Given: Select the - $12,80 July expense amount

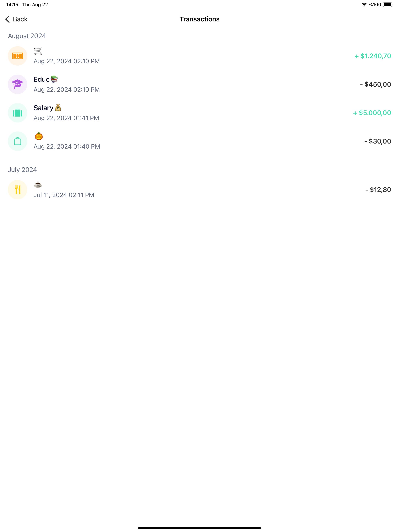Looking at the screenshot, I should (x=378, y=190).
